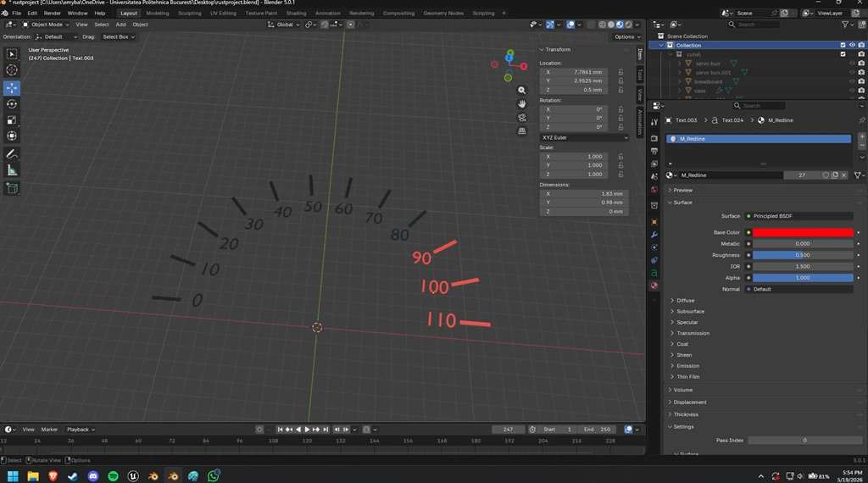This screenshot has width=868, height=483.
Task: Hide servo bun object in viewport
Action: (852, 64)
